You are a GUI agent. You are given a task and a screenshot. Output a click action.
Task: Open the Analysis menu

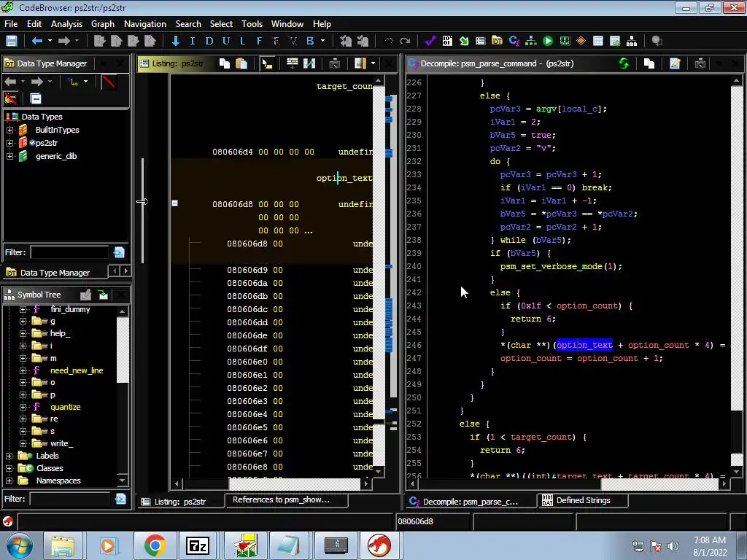pos(66,24)
